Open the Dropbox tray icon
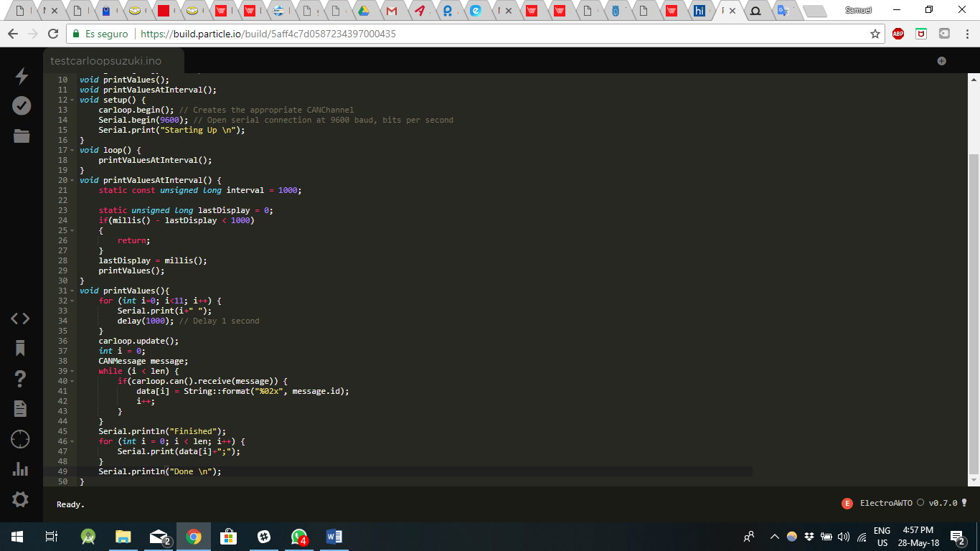 pos(809,537)
